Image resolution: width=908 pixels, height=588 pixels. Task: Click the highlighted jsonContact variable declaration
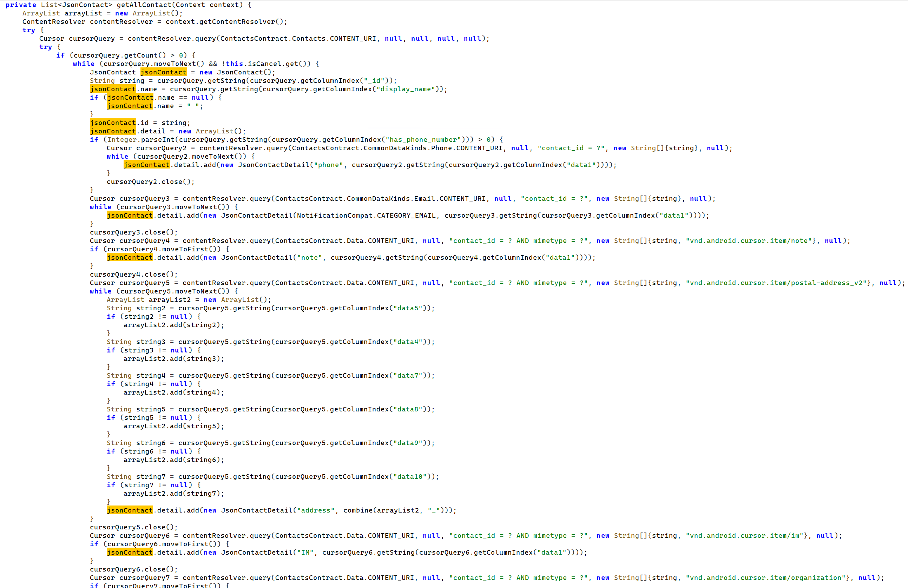click(x=163, y=72)
